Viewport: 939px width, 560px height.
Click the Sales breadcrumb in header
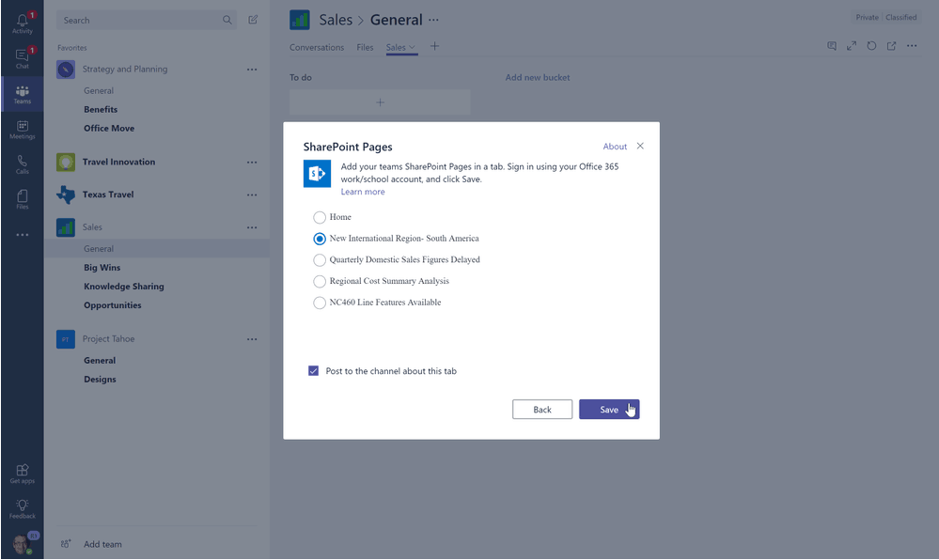coord(336,20)
